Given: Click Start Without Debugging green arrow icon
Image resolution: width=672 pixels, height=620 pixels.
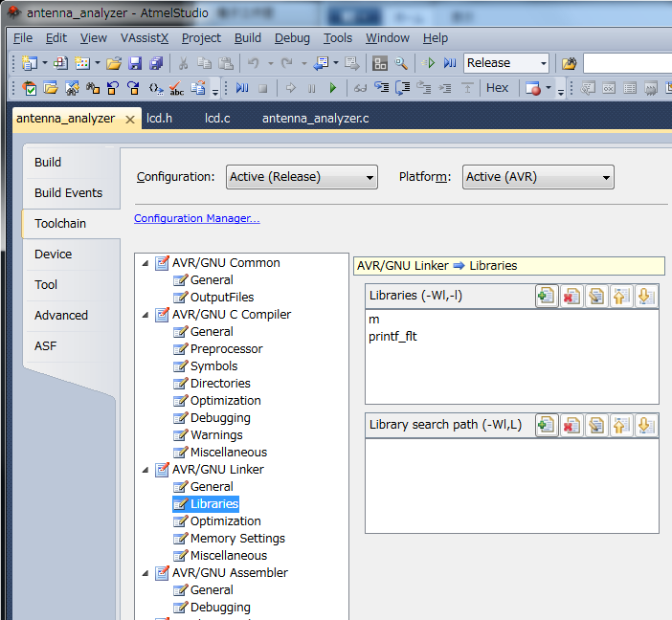Looking at the screenshot, I should point(428,63).
